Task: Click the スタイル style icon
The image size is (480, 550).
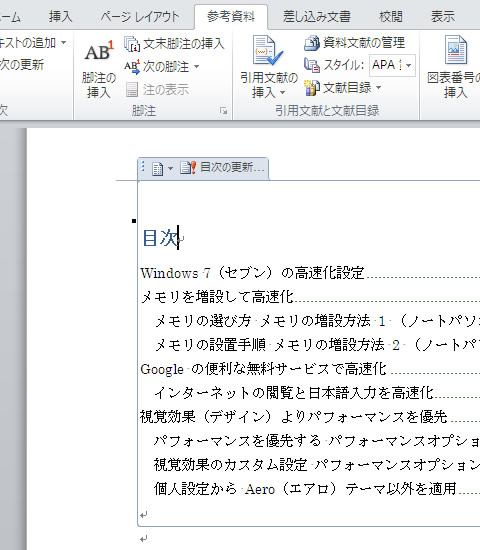Action: coord(312,65)
